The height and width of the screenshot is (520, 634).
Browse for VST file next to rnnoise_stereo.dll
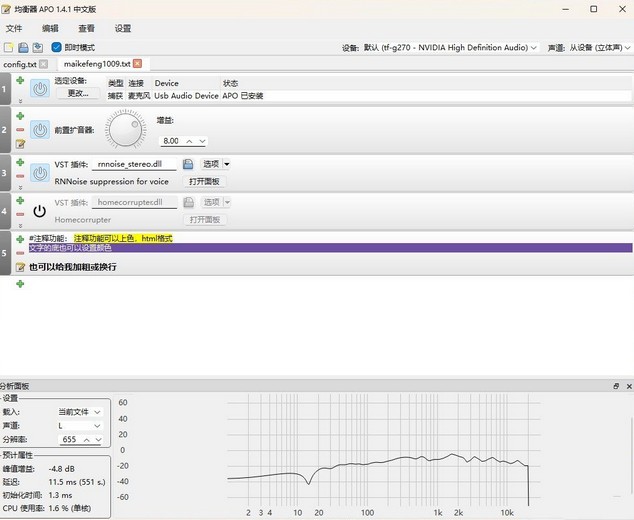(188, 164)
